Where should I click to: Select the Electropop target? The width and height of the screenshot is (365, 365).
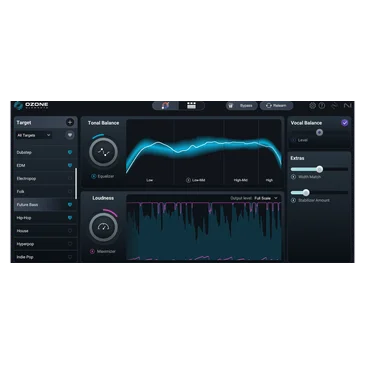45,178
